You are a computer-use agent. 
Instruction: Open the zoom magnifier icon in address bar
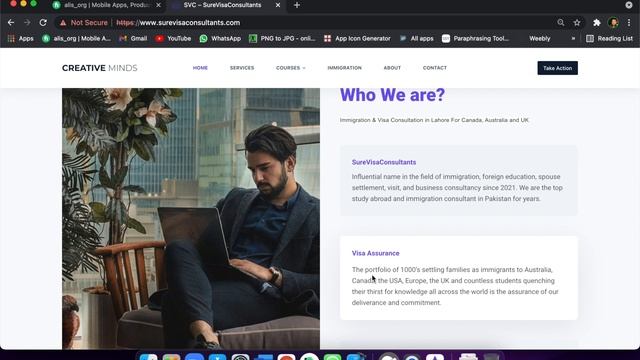561,22
